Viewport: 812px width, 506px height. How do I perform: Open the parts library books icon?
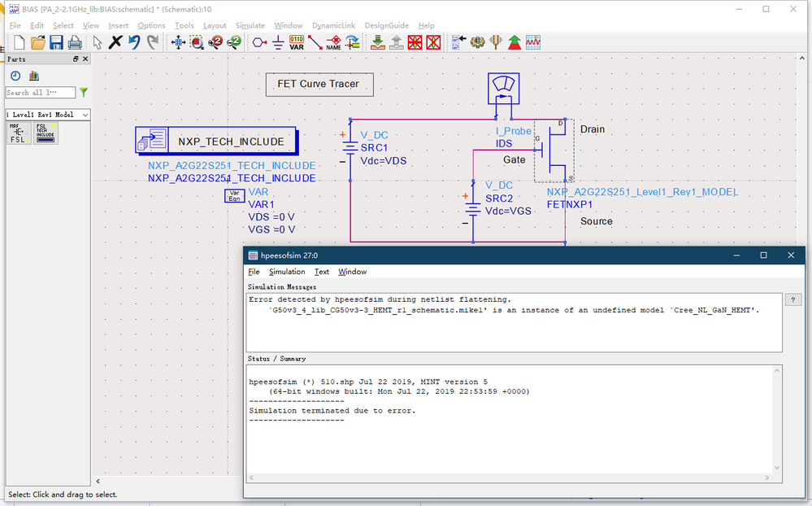34,76
